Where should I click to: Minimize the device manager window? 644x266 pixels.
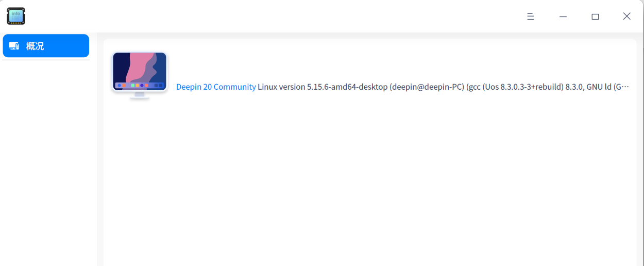point(563,16)
